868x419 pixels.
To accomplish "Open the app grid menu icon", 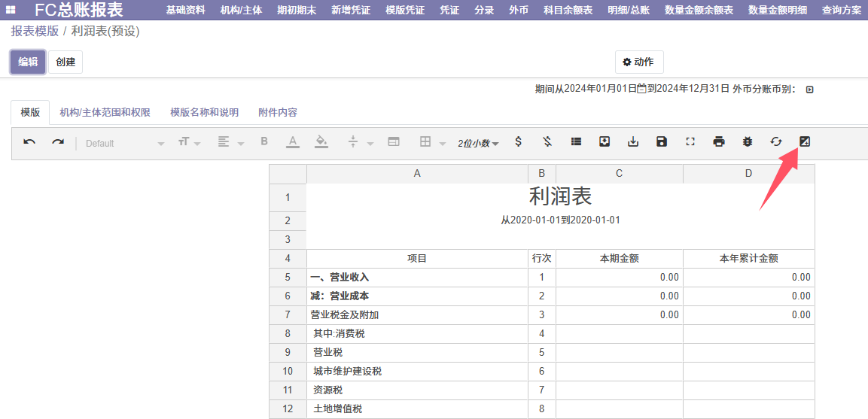I will [11, 10].
